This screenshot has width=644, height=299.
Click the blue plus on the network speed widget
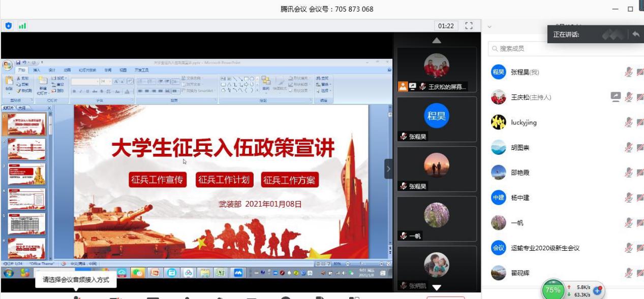coord(598,290)
